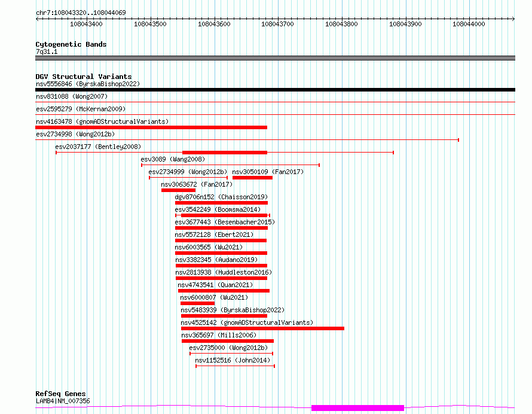Select nsv5483939 (ByrskaBishop2022) label
Image resolution: width=532 pixels, height=414 pixels.
tap(233, 310)
